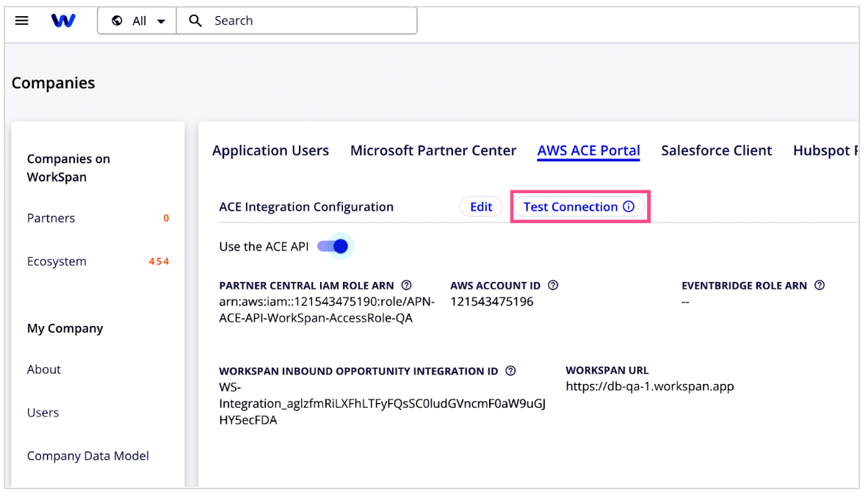Click the WS-Integration ID value text
The image size is (868, 498).
click(x=383, y=404)
